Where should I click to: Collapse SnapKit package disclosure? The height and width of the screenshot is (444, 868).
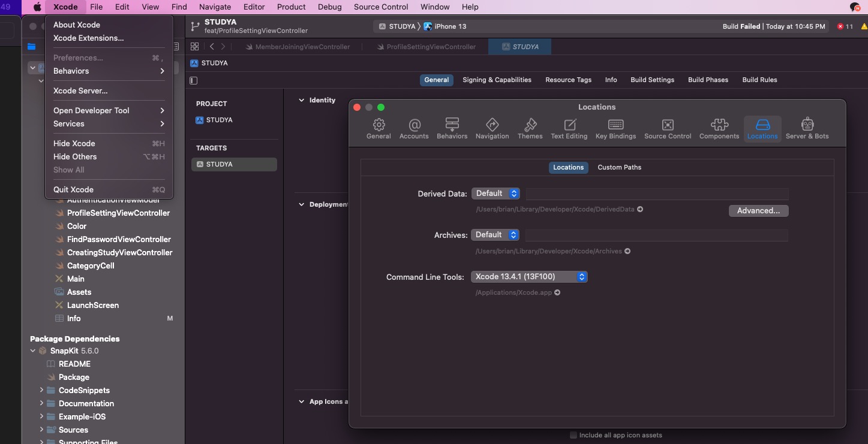tap(33, 351)
